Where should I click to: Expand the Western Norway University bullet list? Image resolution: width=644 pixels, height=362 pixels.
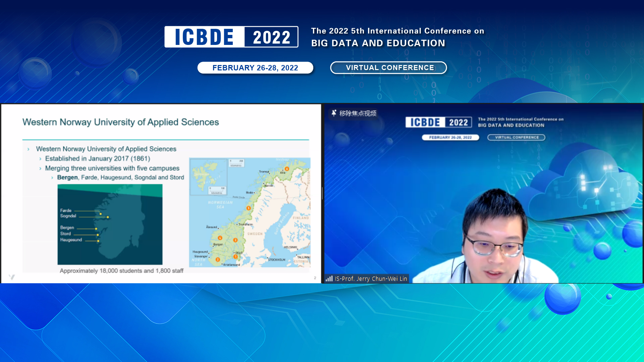[x=106, y=149]
